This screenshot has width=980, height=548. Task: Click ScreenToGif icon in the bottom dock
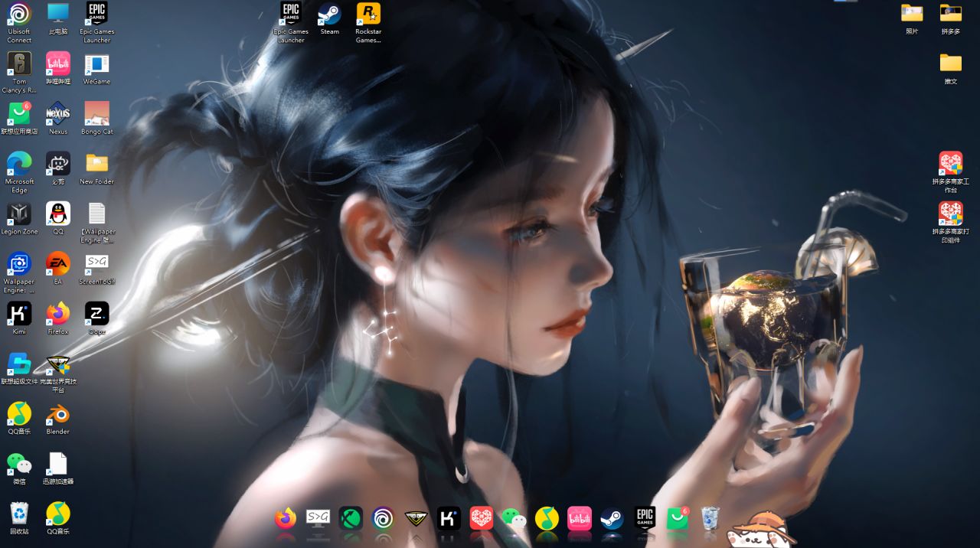(x=318, y=518)
